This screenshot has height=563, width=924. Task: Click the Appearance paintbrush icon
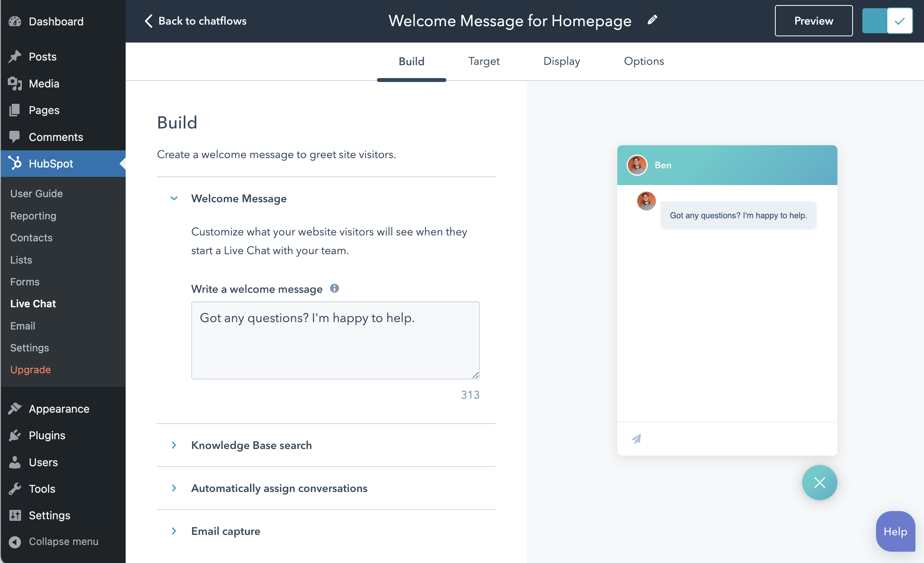14,408
